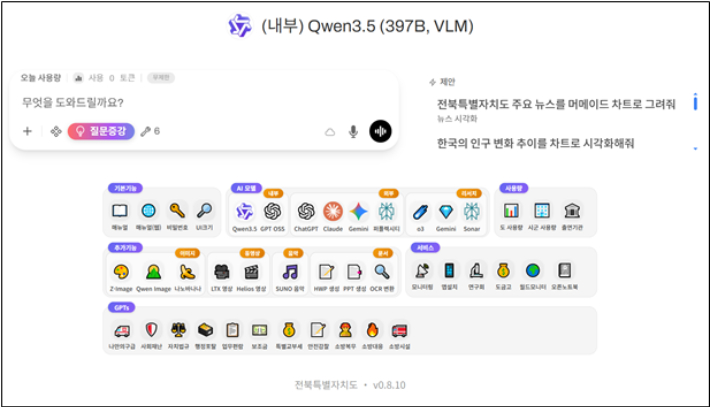Image resolution: width=710 pixels, height=407 pixels.
Task: Open the scales of justice GPT
Action: (x=178, y=330)
